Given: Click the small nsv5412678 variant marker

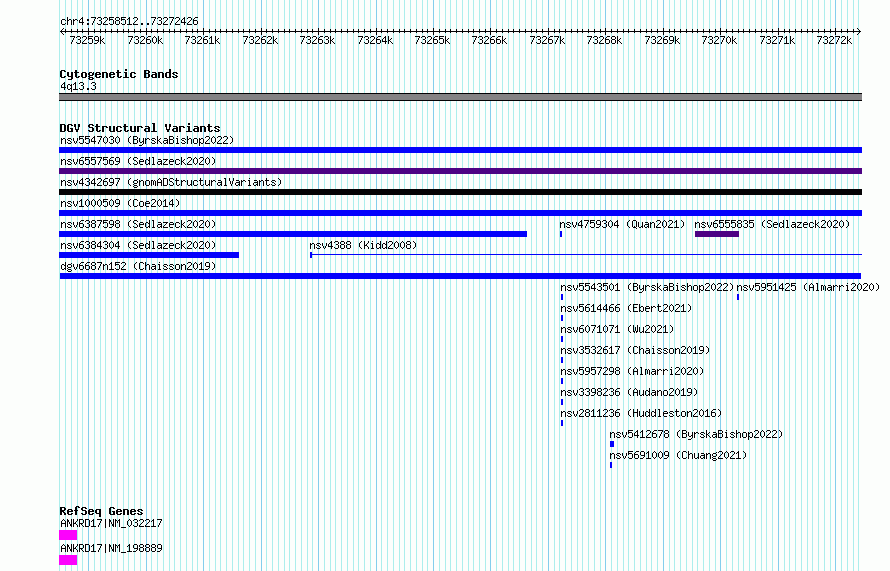Looking at the screenshot, I should click(612, 444).
